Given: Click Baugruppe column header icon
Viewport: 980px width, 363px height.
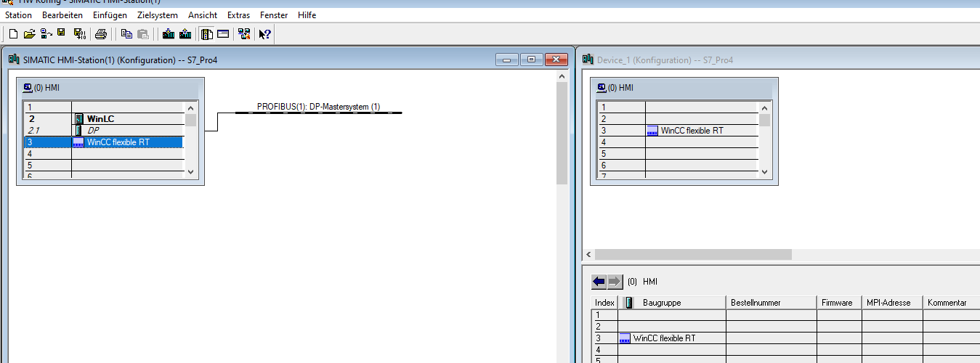Looking at the screenshot, I should coord(628,303).
